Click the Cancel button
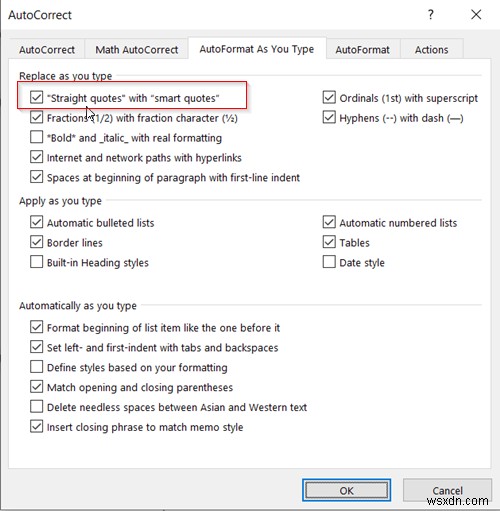Image resolution: width=500 pixels, height=511 pixels. point(447,490)
